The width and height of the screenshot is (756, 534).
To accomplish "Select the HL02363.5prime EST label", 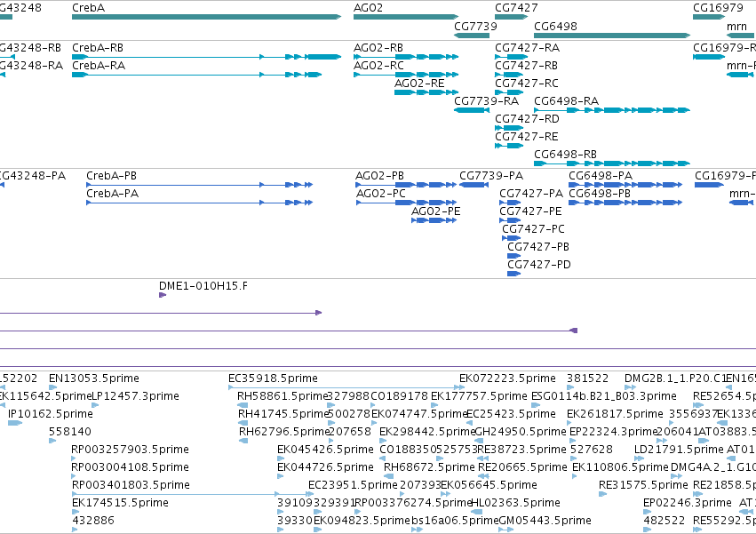I will (x=515, y=503).
